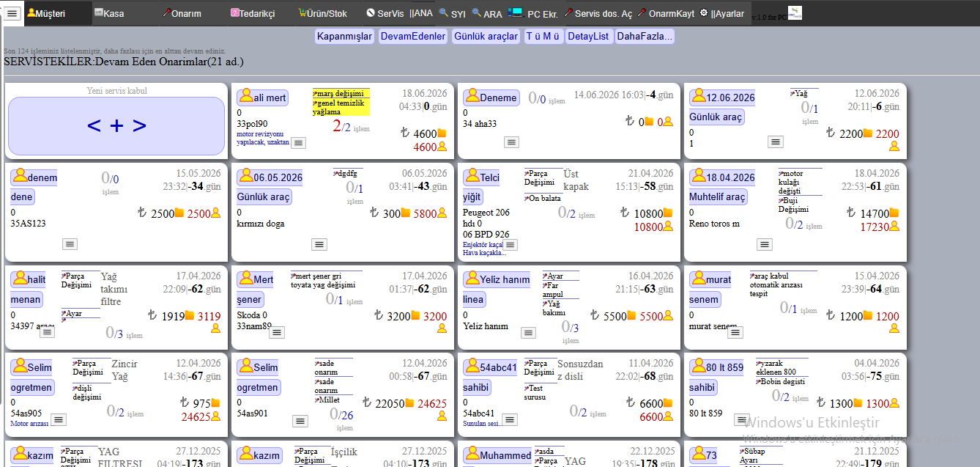This screenshot has width=980, height=467.
Task: Select the SerVis menu item
Action: (385, 13)
